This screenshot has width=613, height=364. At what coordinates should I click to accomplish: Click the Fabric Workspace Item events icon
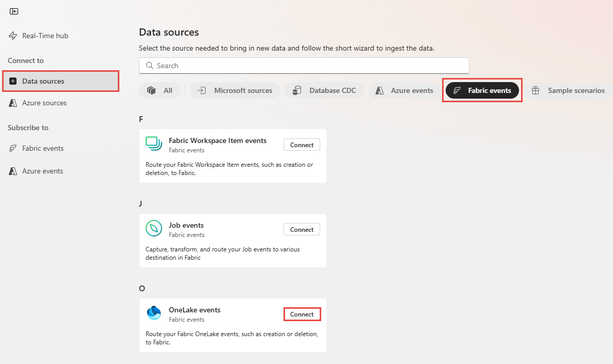click(153, 145)
